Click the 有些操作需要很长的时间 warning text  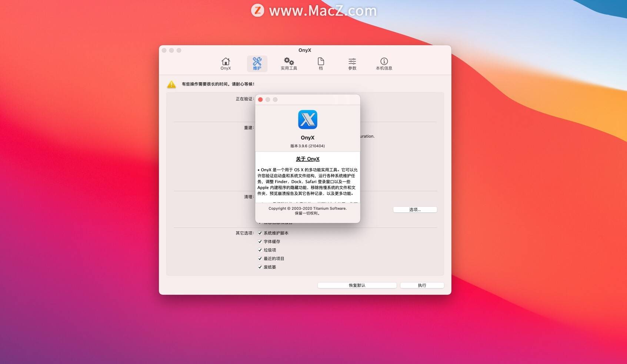pyautogui.click(x=218, y=84)
